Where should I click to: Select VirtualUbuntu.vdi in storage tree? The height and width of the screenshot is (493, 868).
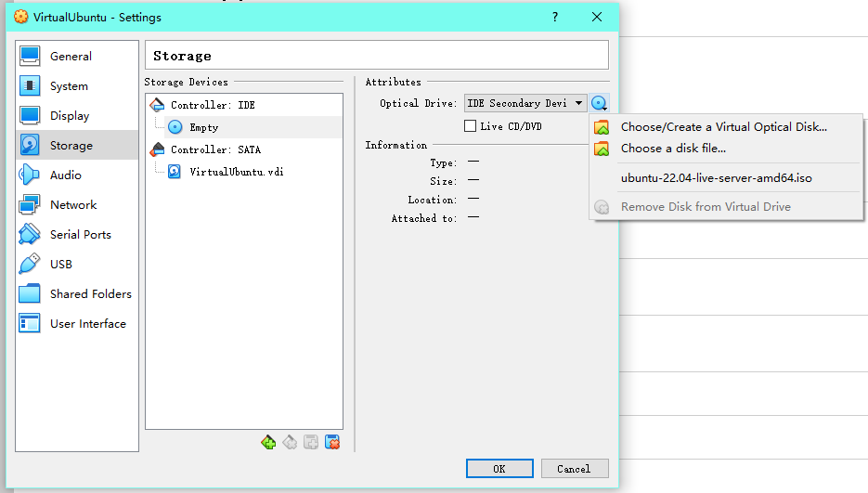point(237,172)
